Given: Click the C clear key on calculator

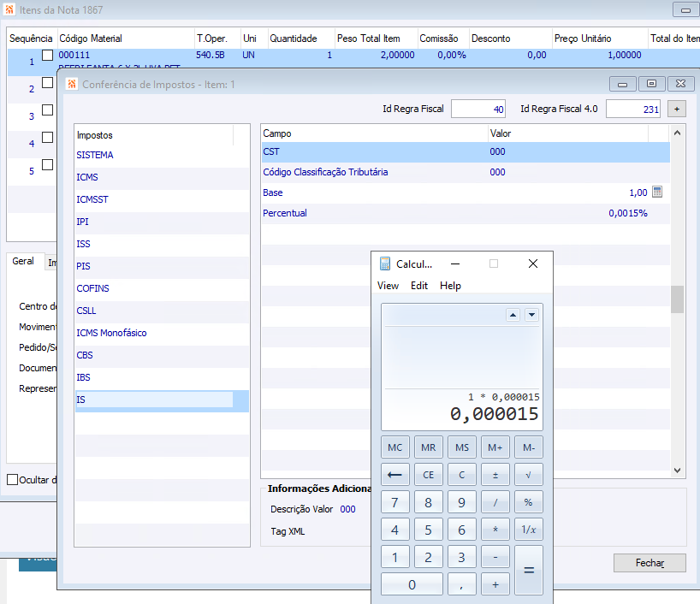Looking at the screenshot, I should click(461, 475).
